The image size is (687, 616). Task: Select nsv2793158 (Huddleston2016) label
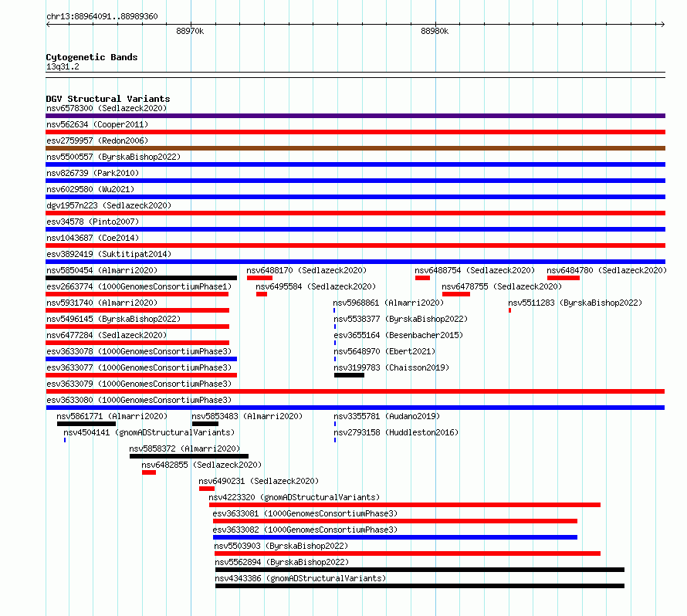click(x=396, y=432)
